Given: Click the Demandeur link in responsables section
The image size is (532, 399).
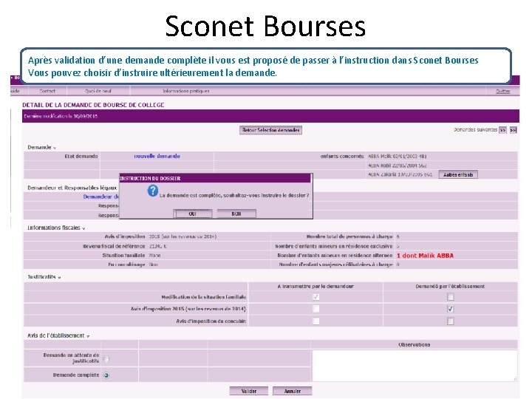Looking at the screenshot, I should (x=101, y=197).
